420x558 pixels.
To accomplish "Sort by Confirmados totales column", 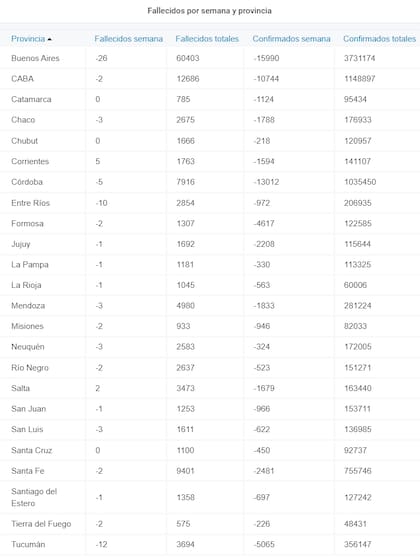I will click(x=379, y=39).
